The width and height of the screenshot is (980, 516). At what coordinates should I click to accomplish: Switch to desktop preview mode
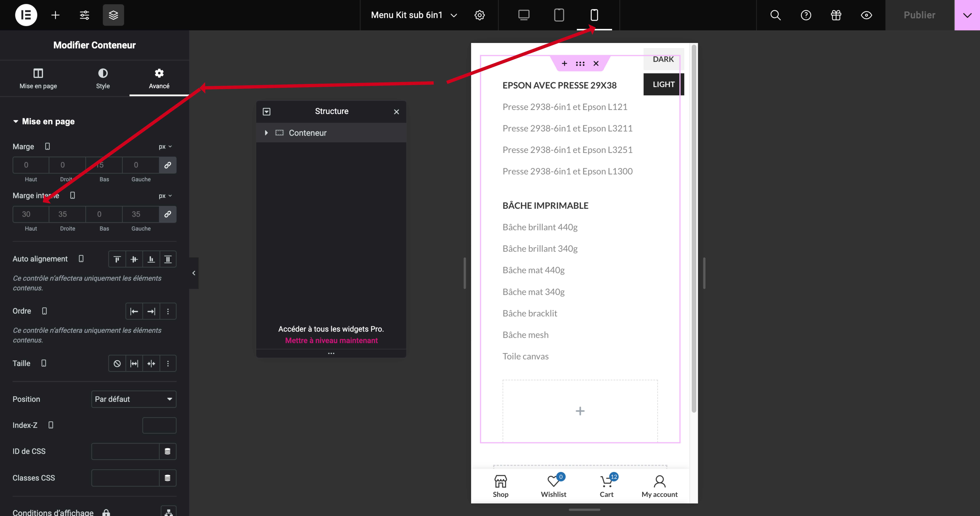(524, 15)
